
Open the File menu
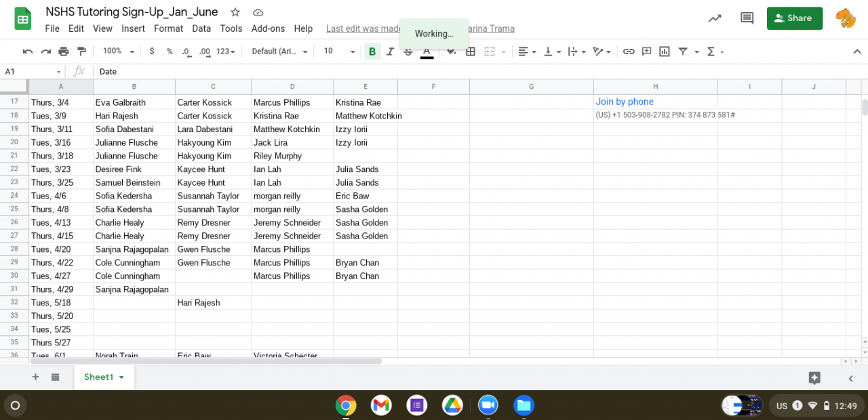(52, 28)
